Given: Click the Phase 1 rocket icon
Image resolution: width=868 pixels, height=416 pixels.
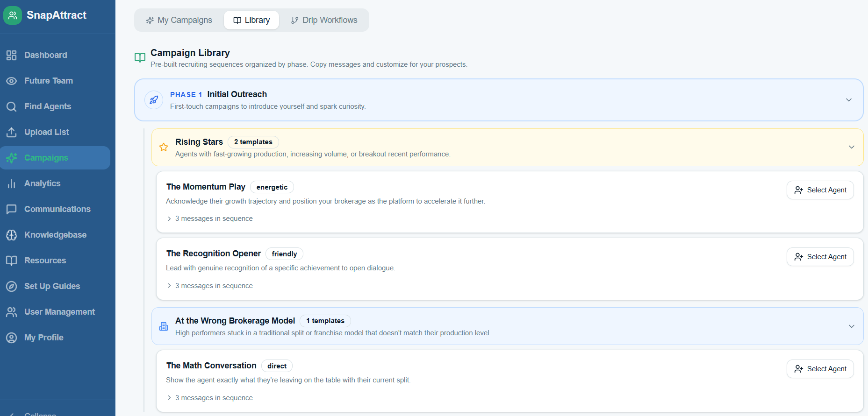Looking at the screenshot, I should pyautogui.click(x=154, y=100).
